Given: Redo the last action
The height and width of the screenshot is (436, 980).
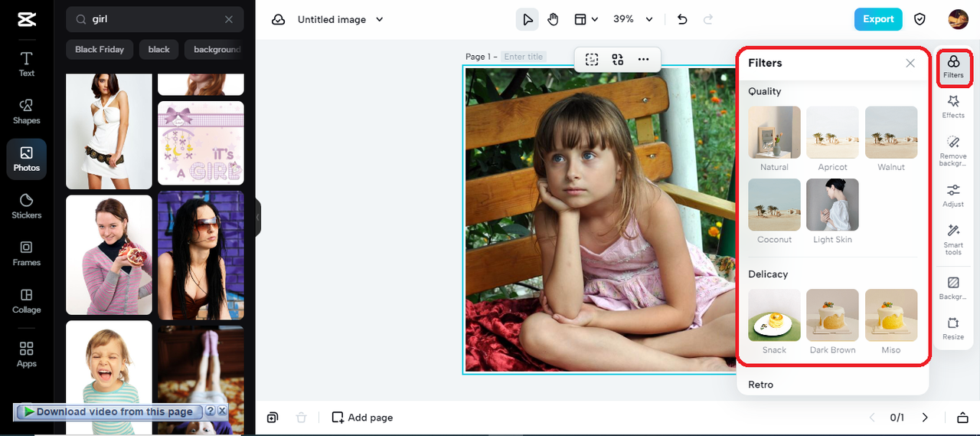Looking at the screenshot, I should tap(708, 19).
